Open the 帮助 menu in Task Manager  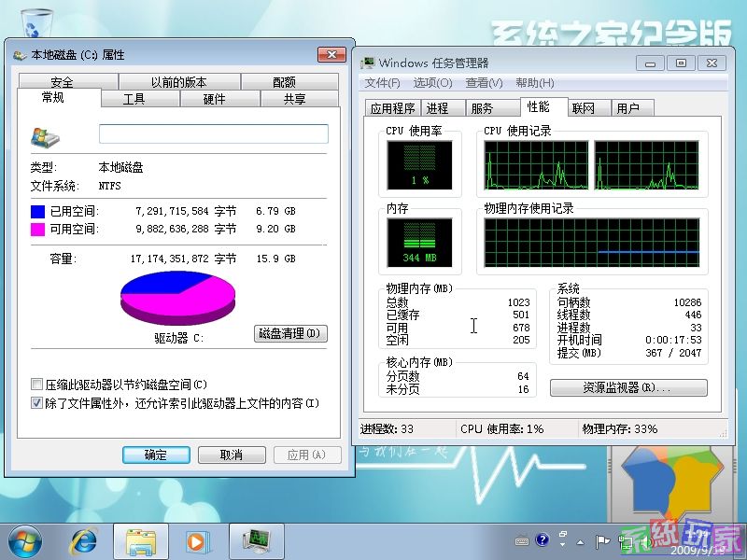pos(534,83)
